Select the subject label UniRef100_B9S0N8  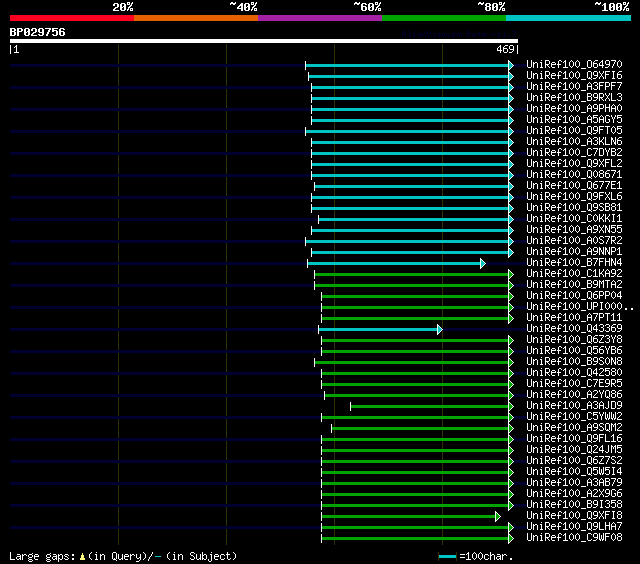click(x=574, y=362)
